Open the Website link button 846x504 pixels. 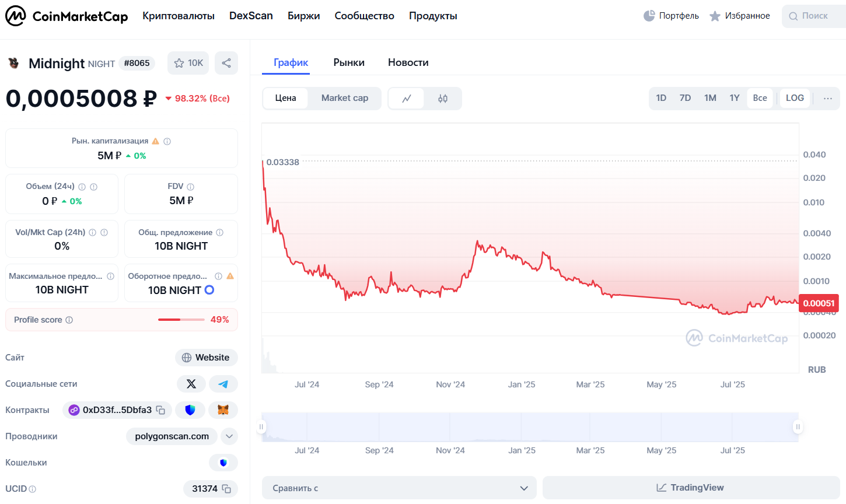coord(207,358)
